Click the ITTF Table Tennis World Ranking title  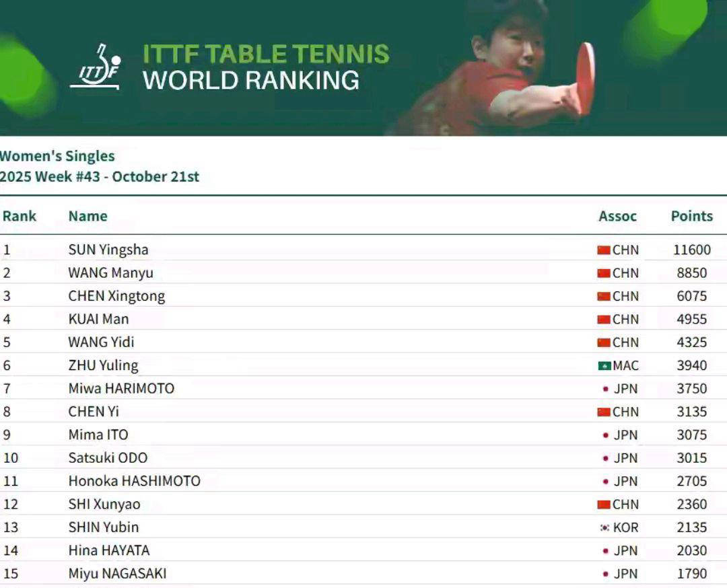(x=265, y=67)
